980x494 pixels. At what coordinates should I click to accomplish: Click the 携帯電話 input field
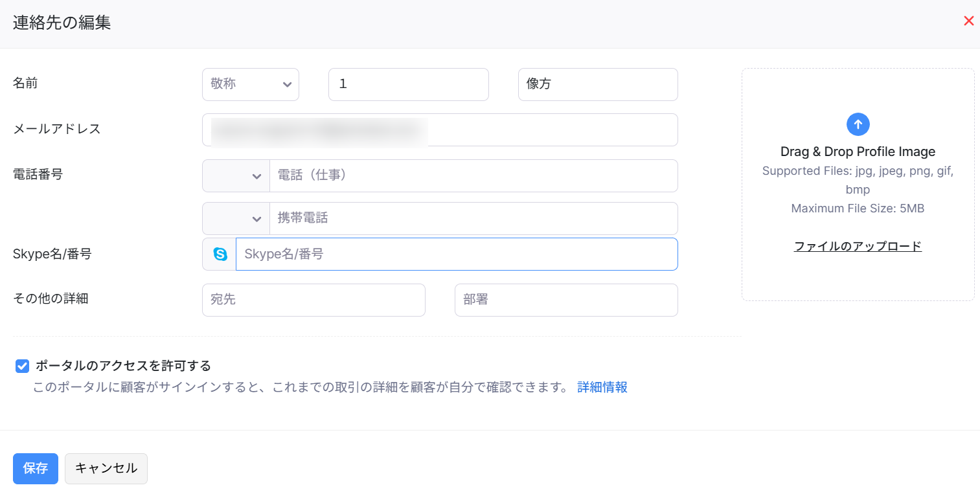(473, 219)
